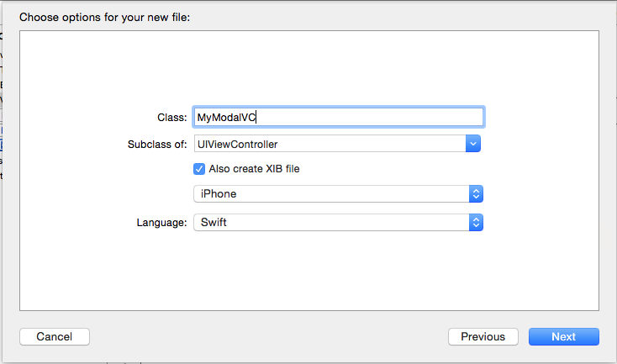Click the 'Choose options for your new file:' heading
This screenshot has height=364, width=617.
click(x=105, y=16)
